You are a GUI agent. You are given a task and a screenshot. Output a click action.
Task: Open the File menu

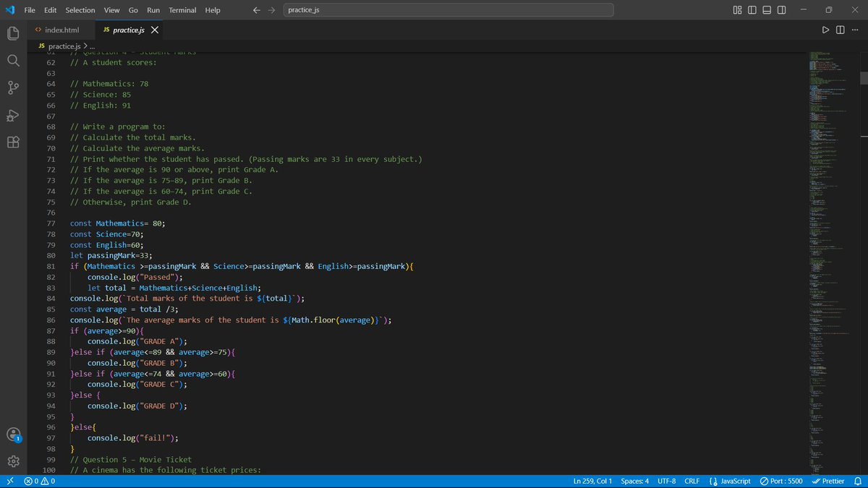pyautogui.click(x=30, y=10)
